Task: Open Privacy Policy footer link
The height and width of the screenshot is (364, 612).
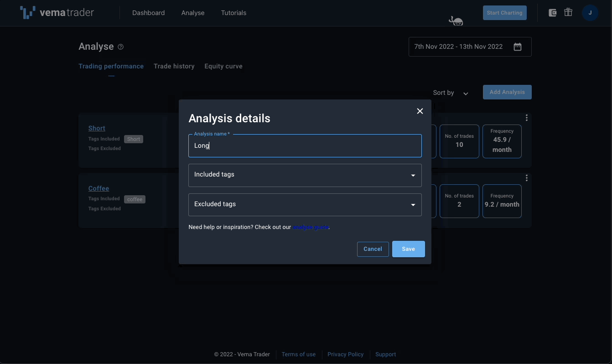Action: [x=346, y=354]
